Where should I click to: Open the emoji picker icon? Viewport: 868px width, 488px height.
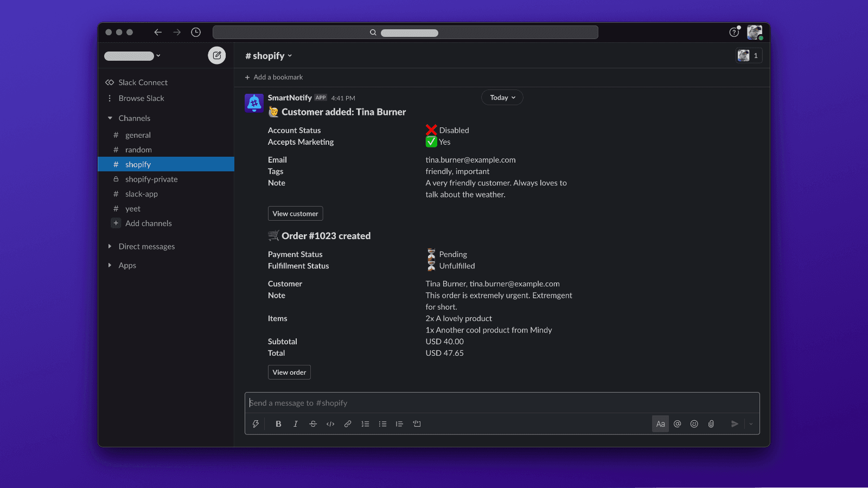coord(694,423)
